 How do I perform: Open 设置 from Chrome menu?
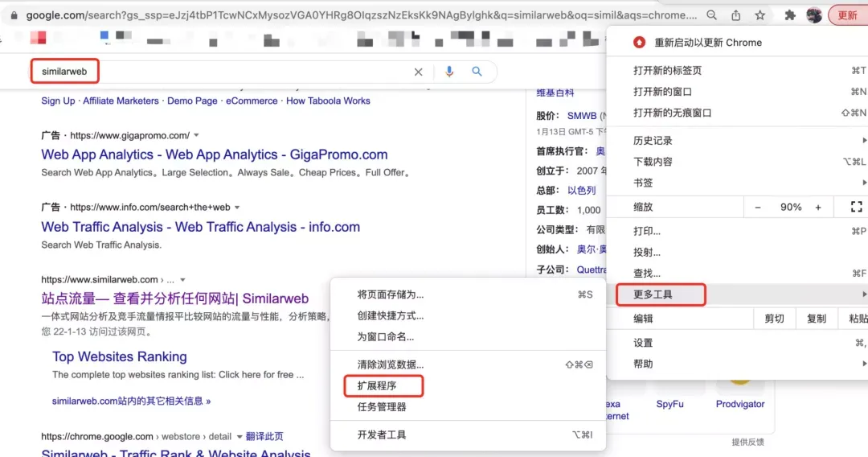tap(737, 343)
